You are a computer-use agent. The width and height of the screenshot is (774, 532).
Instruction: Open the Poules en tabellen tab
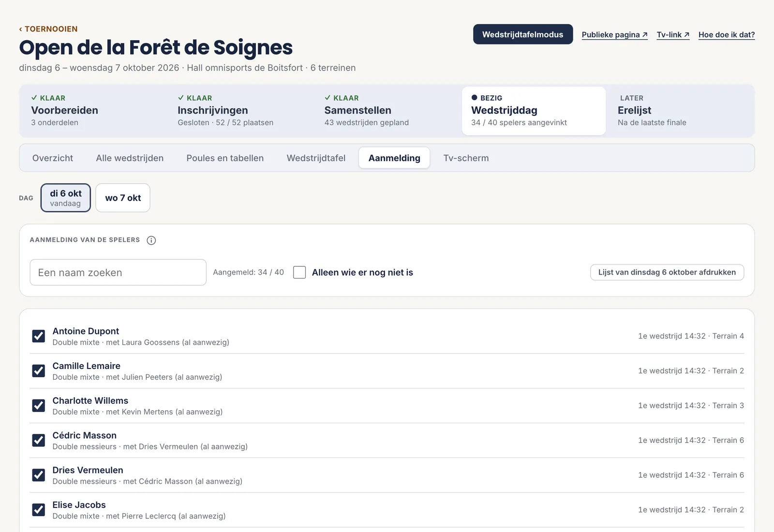click(x=225, y=158)
